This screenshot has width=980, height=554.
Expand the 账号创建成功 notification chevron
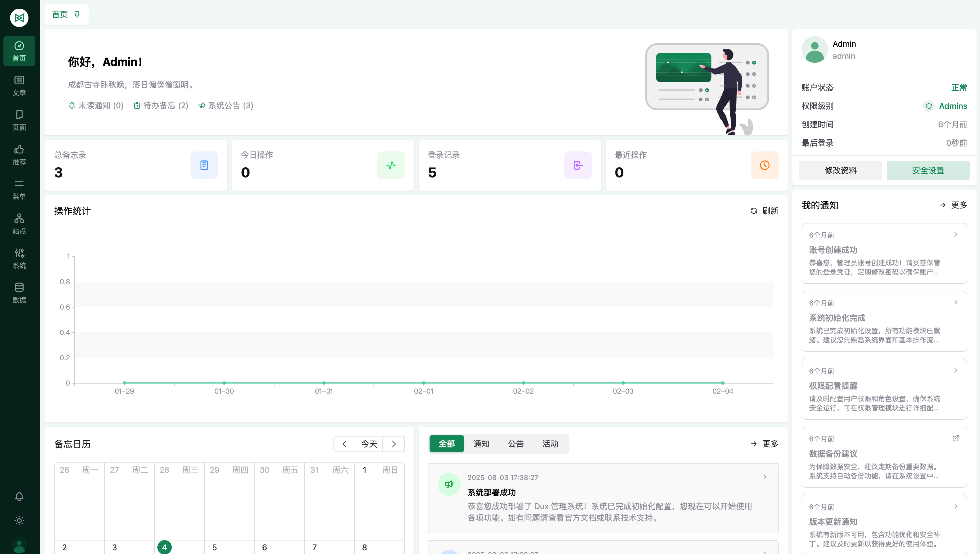point(955,235)
